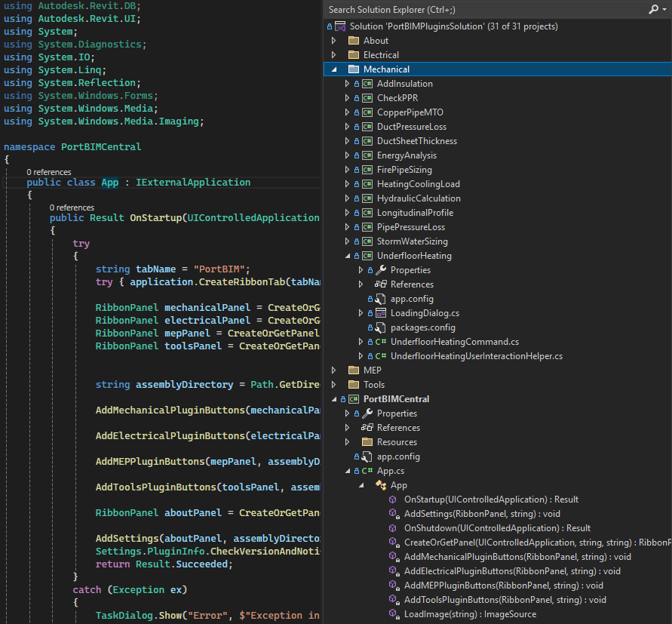Screen dimensions: 672x624
Task: Click the search magnifier icon in Solution Explorer
Action: coord(654,10)
